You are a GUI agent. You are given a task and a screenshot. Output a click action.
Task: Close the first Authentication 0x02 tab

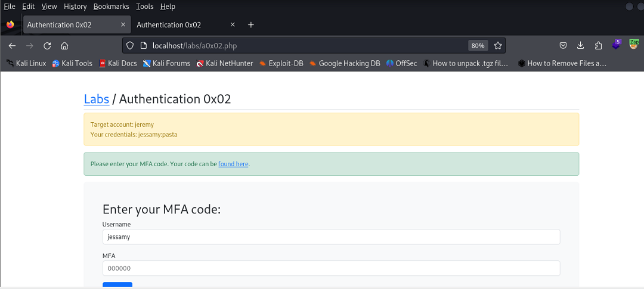[123, 24]
